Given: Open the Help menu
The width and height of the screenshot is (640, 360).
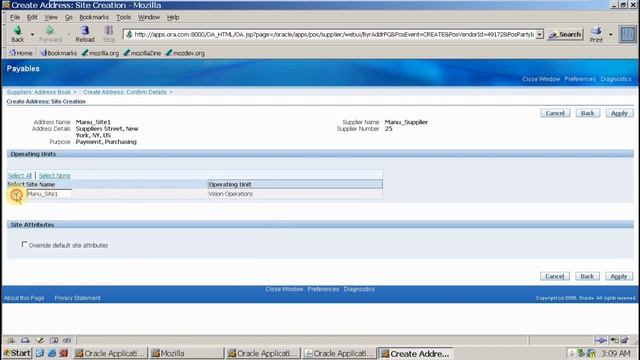Looking at the screenshot, I should pyautogui.click(x=173, y=17).
